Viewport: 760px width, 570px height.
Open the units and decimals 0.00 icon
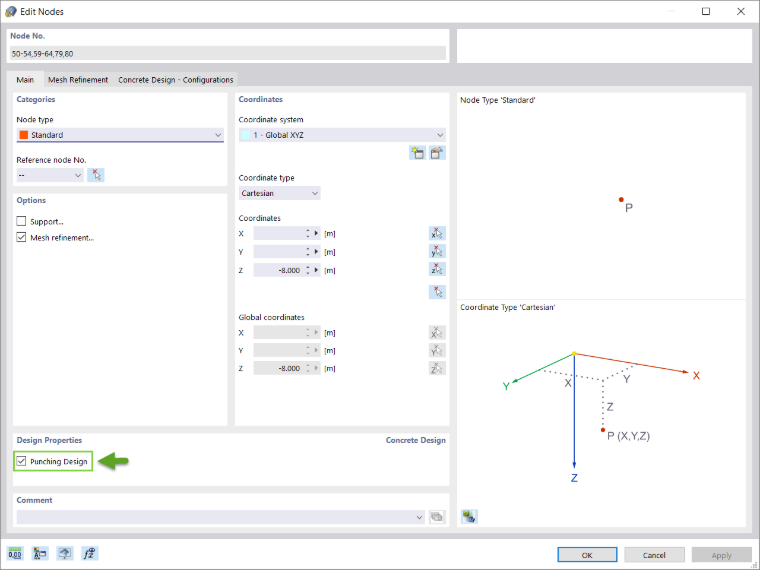point(15,553)
